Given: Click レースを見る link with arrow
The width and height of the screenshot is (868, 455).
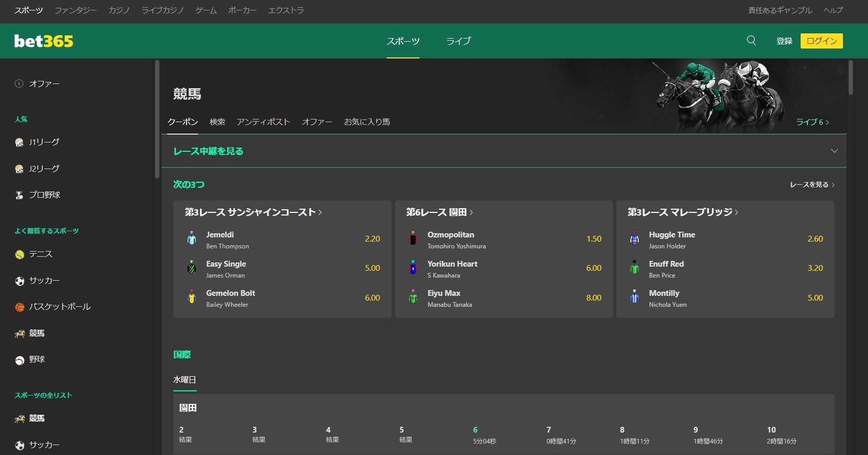Looking at the screenshot, I should coord(812,185).
